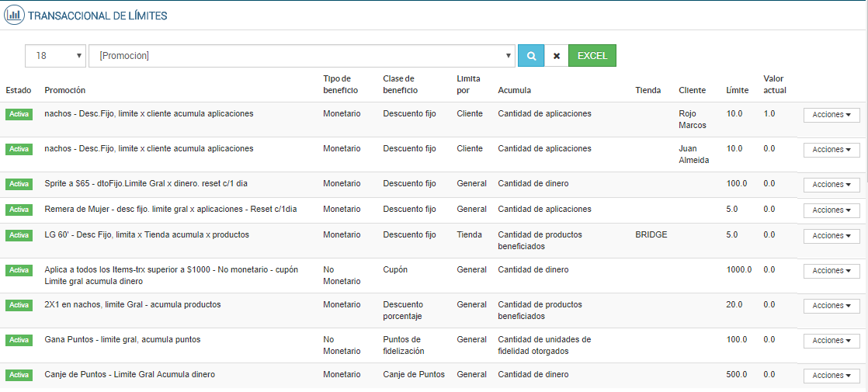Open Acciones for Canje de Puntos row
Screen dimensions: 868x392
832,376
